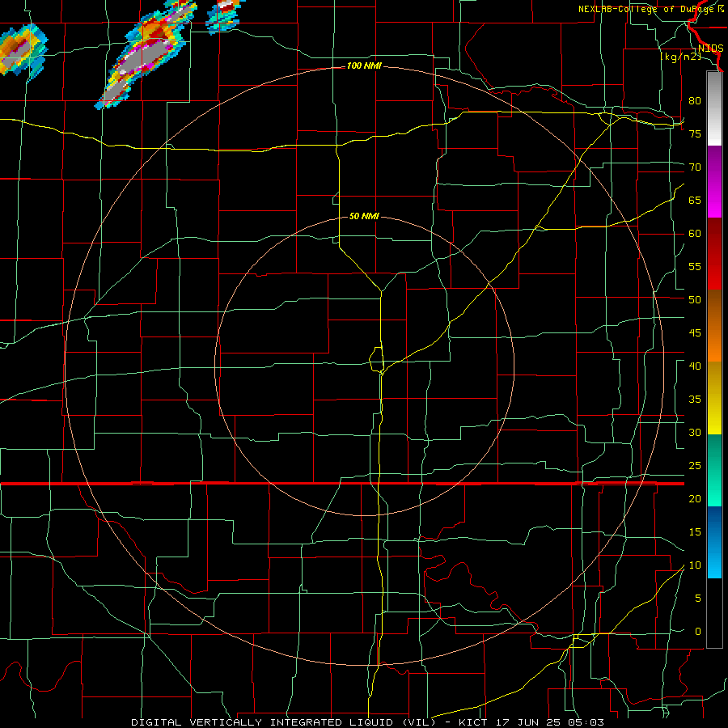Pick the brown-orange segment of the color bar

[714, 325]
